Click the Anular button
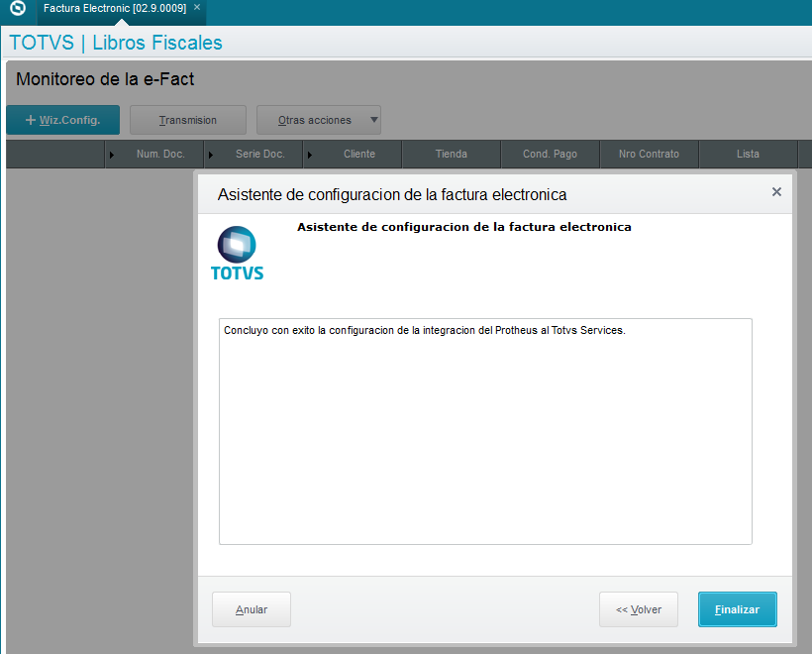Screen dimensions: 812x654 [252, 609]
